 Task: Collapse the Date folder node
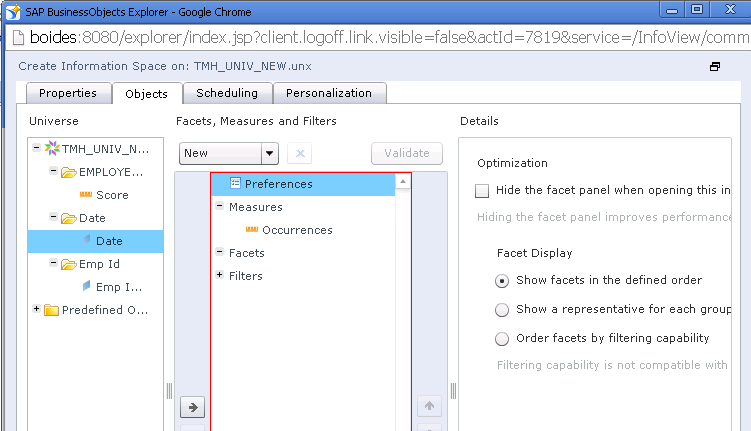(x=54, y=216)
